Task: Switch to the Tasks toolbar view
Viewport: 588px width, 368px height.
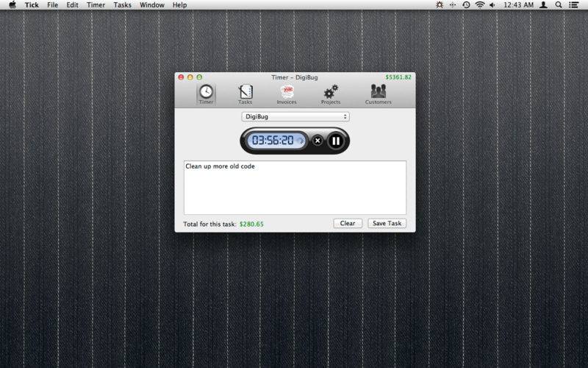Action: (245, 94)
